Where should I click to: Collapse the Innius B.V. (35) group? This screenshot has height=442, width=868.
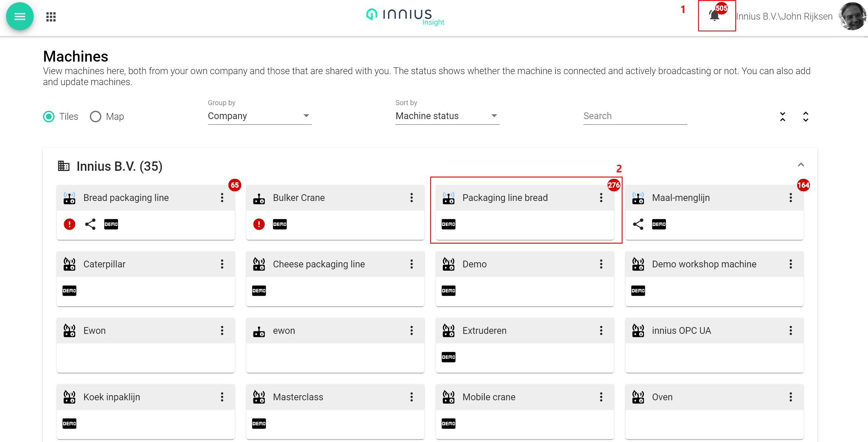(801, 165)
